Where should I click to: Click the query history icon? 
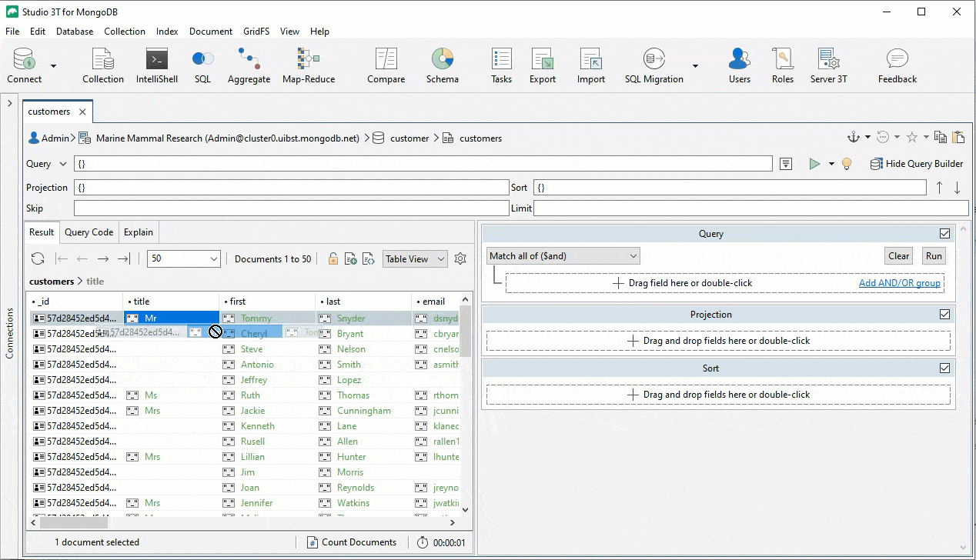(883, 137)
